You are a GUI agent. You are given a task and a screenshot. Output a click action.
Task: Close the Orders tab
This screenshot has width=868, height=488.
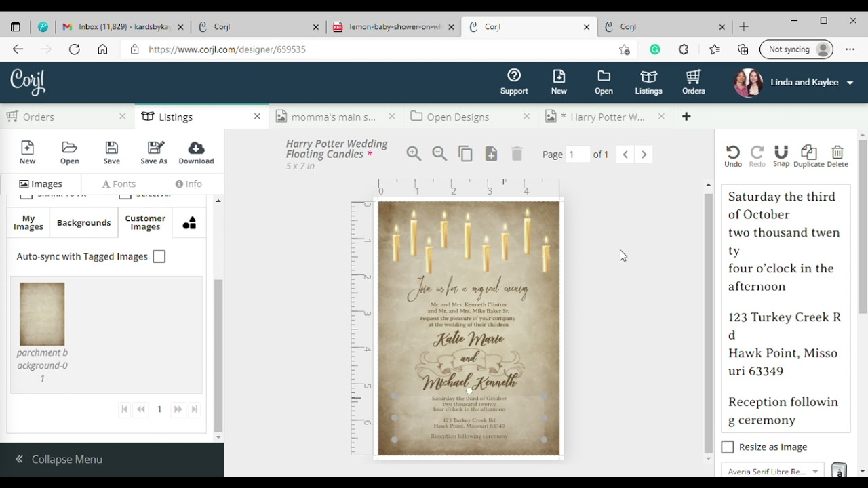(123, 117)
